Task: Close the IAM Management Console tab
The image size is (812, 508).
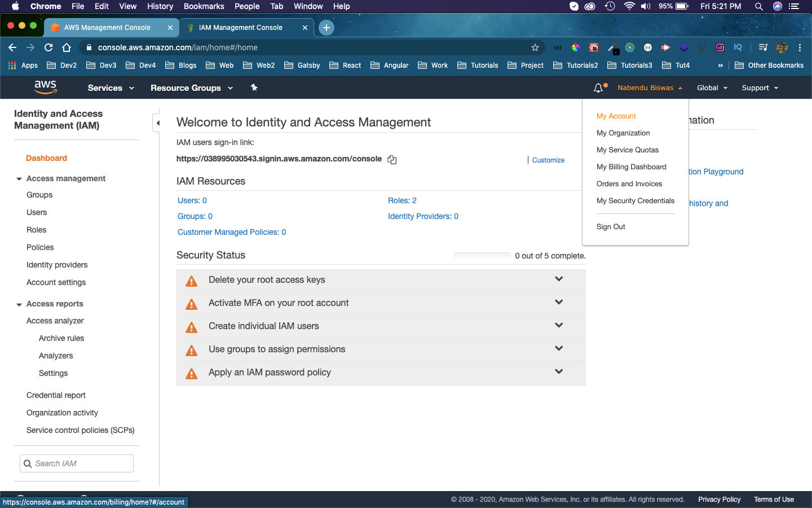Action: pyautogui.click(x=305, y=27)
